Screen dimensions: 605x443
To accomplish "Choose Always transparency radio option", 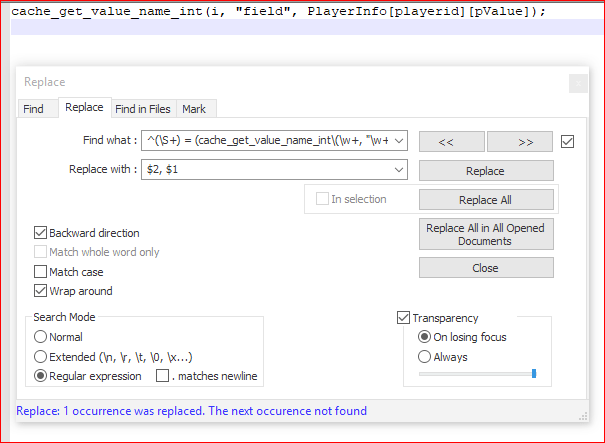I will point(424,357).
